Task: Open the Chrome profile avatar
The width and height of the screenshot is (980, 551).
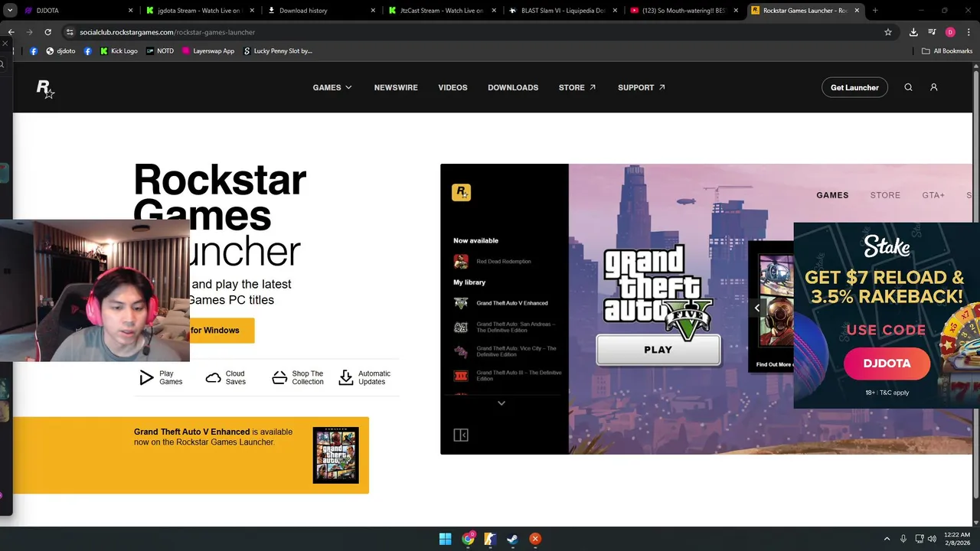Action: pos(950,32)
